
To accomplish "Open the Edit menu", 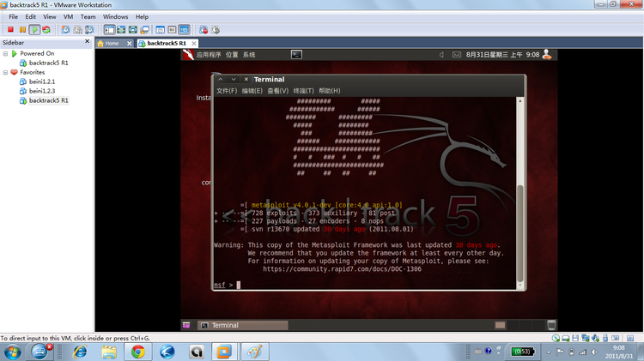I will coord(30,17).
